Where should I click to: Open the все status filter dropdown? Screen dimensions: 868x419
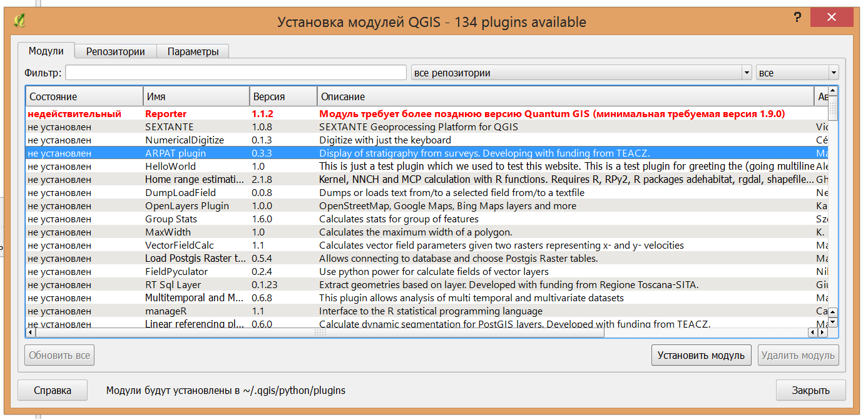(797, 73)
